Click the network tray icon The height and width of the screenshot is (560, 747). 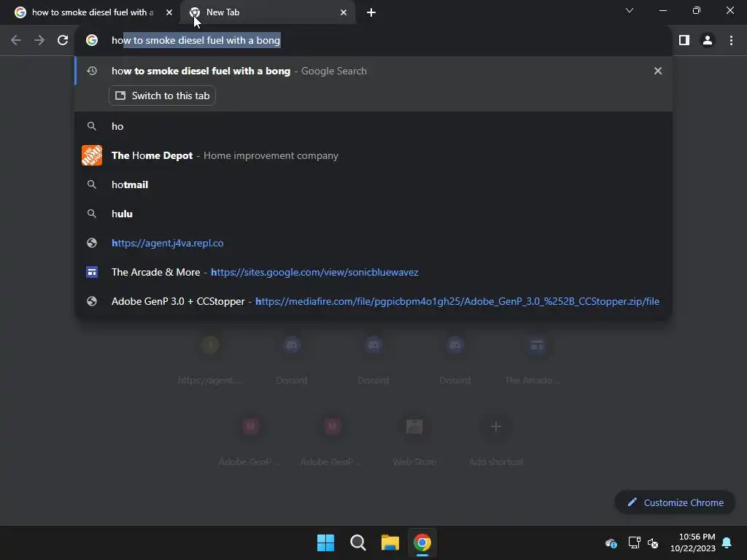coord(634,542)
